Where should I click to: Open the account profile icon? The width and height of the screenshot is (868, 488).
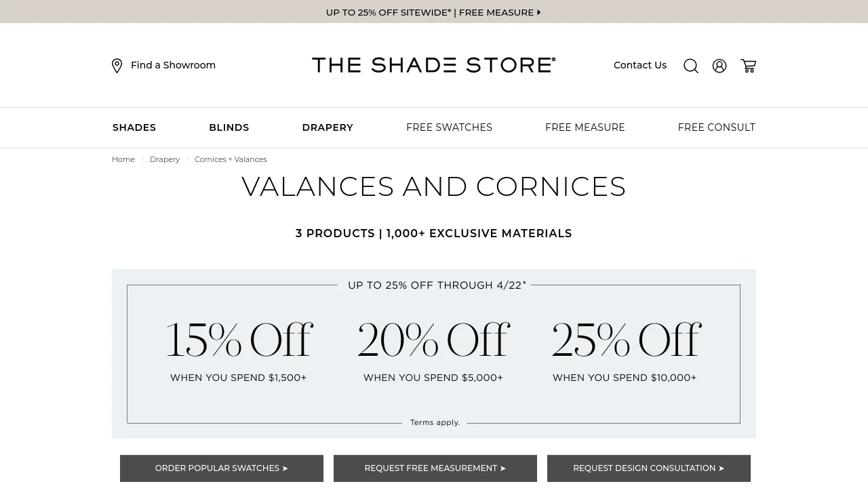point(719,66)
